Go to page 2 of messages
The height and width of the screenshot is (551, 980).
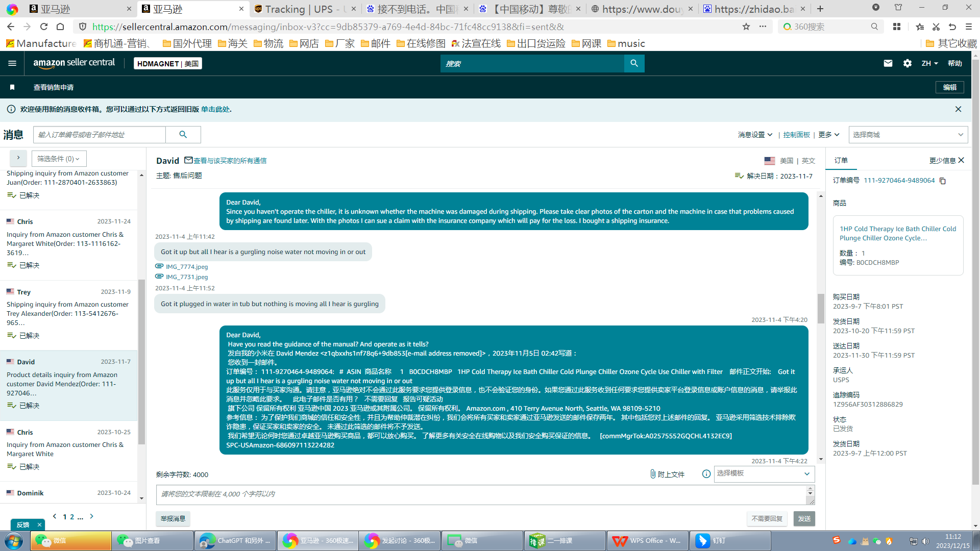pyautogui.click(x=72, y=517)
